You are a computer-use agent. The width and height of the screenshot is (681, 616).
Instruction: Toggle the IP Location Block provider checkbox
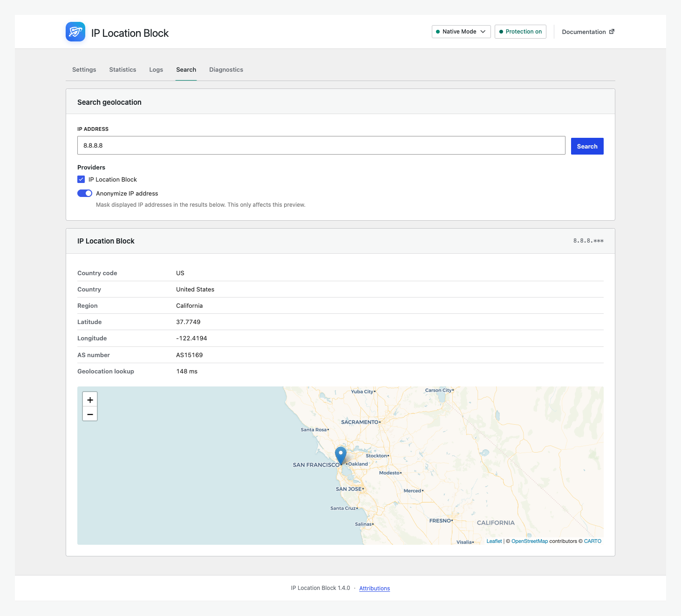tap(81, 179)
